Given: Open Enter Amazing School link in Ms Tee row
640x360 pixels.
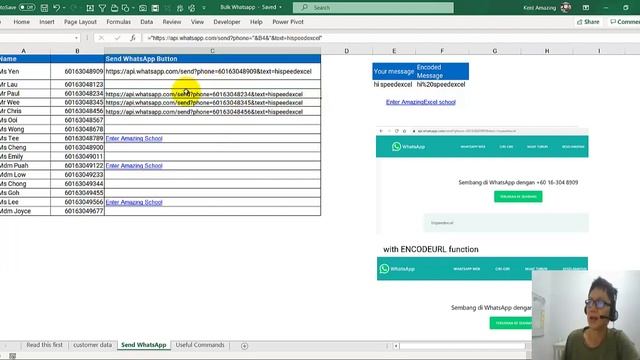Looking at the screenshot, I should click(134, 138).
